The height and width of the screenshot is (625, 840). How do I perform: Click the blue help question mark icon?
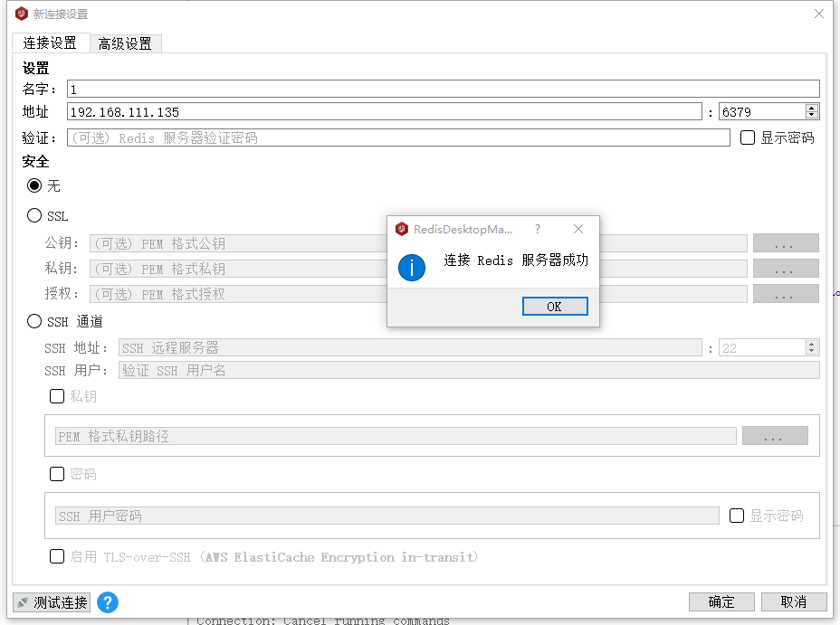(108, 602)
